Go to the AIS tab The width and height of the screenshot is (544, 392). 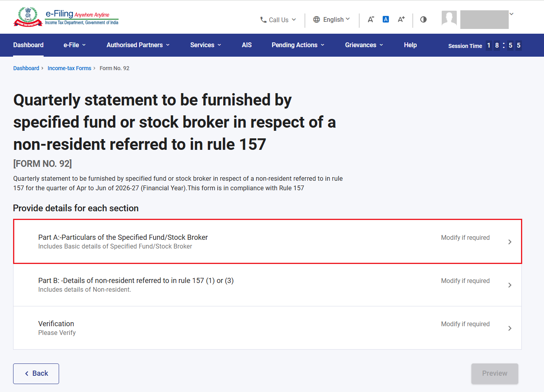click(247, 45)
